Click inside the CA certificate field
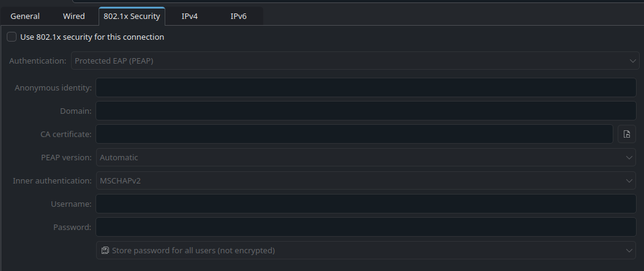 coord(354,134)
